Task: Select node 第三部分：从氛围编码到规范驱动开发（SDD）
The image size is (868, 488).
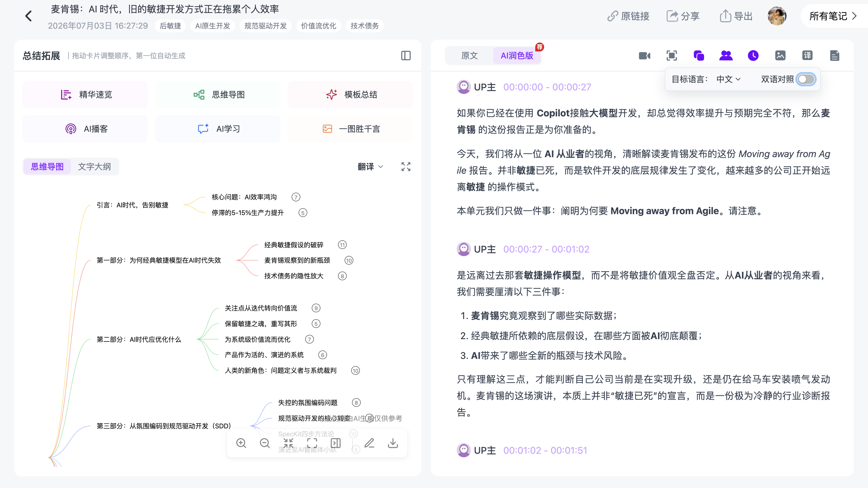Action: pyautogui.click(x=164, y=426)
